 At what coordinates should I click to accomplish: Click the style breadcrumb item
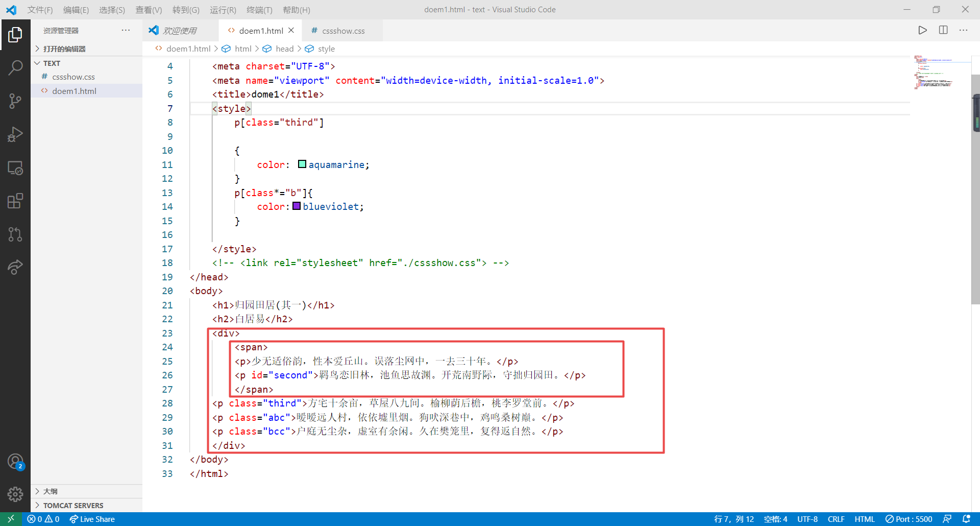(x=326, y=49)
